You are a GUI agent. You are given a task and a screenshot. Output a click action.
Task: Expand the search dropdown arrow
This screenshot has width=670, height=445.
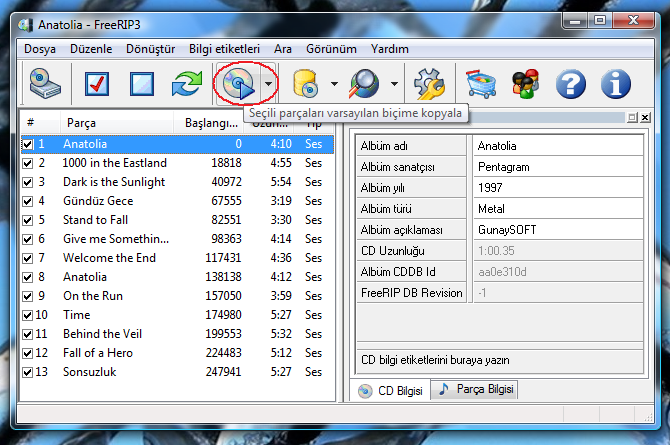coord(394,84)
